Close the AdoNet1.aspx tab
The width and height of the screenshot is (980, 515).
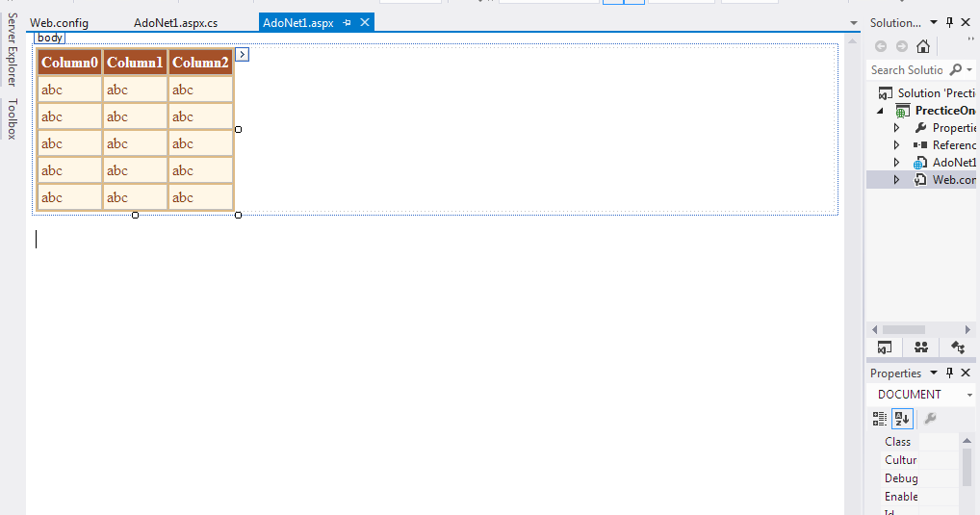[365, 22]
